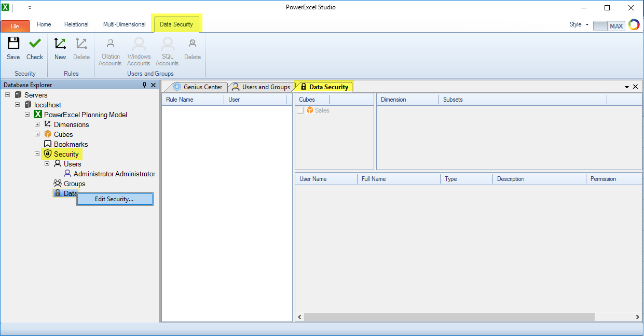Screen dimensions: 644x336
Task: Select the Dimensions tree icon
Action: coord(48,124)
